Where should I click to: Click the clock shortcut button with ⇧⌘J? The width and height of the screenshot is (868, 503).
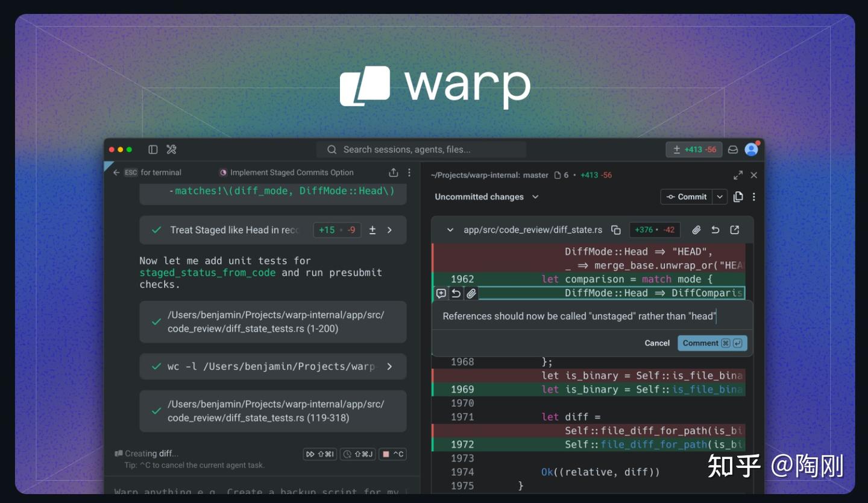click(358, 454)
